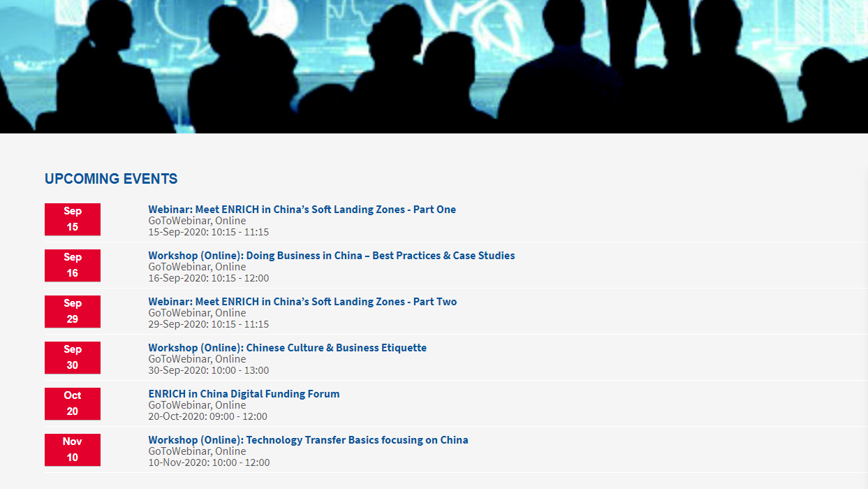Click GoToWebinar, Online under Part Two webinar
This screenshot has width=868, height=489.
[x=197, y=313]
